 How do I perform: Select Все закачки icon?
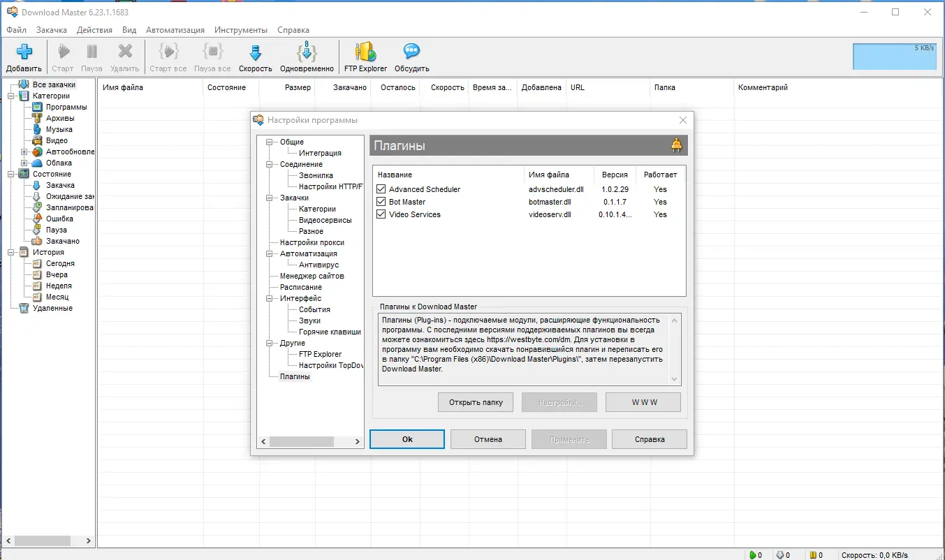pos(24,84)
